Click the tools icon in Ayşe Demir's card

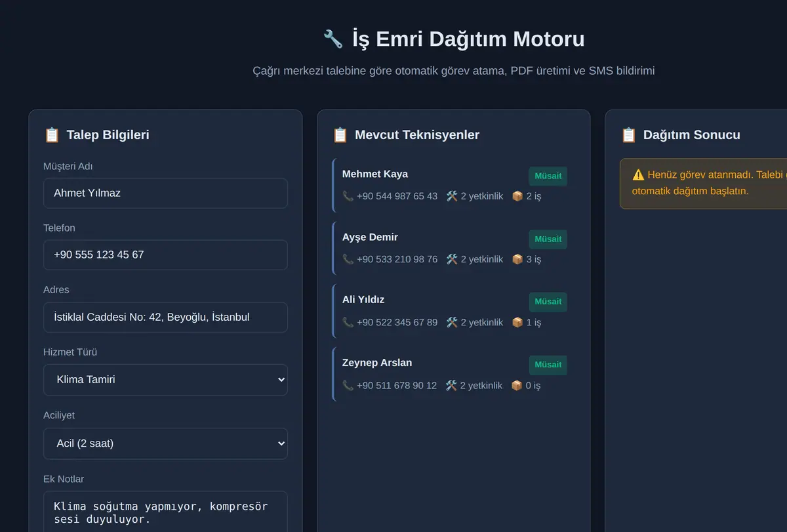click(x=452, y=259)
